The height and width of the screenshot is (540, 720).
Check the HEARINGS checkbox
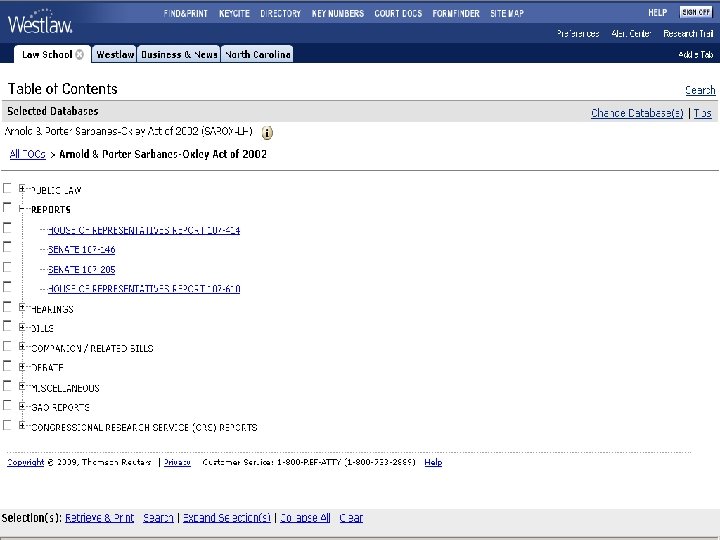pyautogui.click(x=7, y=306)
